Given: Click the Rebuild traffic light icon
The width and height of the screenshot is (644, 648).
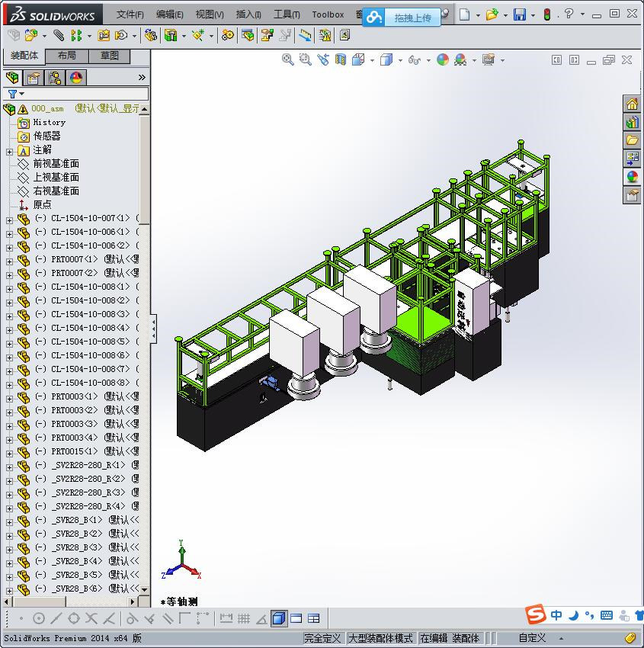Looking at the screenshot, I should point(547,15).
